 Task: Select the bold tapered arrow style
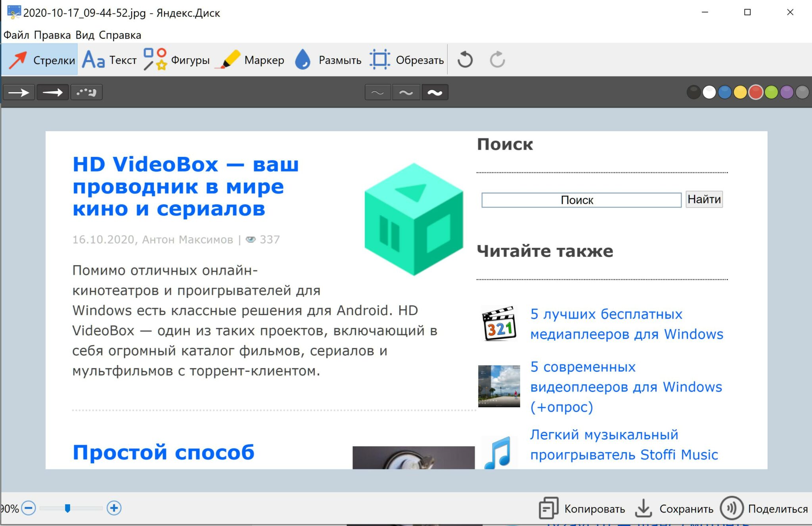tap(53, 92)
